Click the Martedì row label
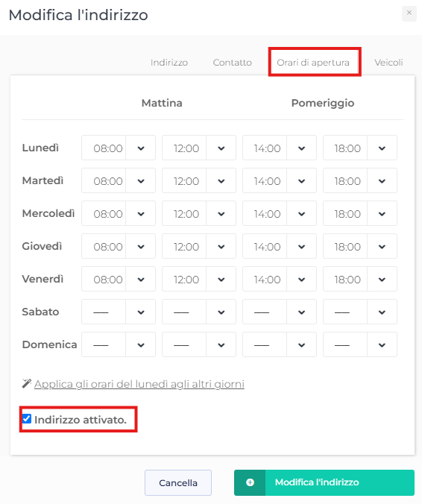The height and width of the screenshot is (504, 422). tap(42, 180)
